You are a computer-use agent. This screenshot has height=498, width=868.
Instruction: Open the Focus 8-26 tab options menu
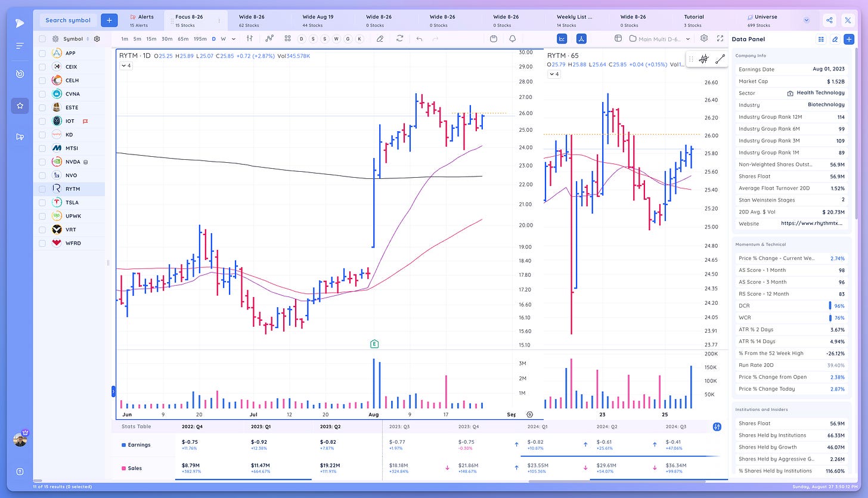(219, 20)
